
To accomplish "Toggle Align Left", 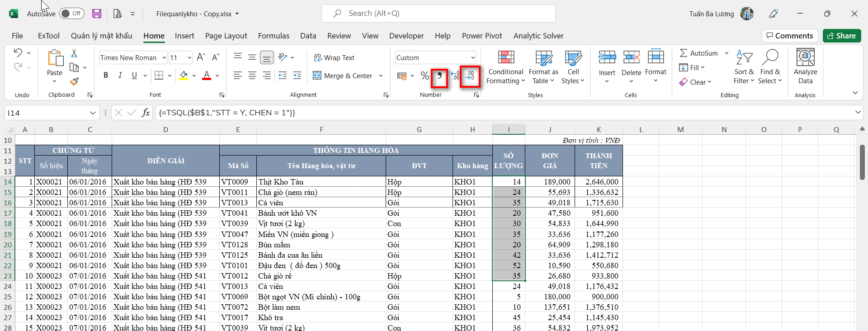I will click(x=238, y=76).
